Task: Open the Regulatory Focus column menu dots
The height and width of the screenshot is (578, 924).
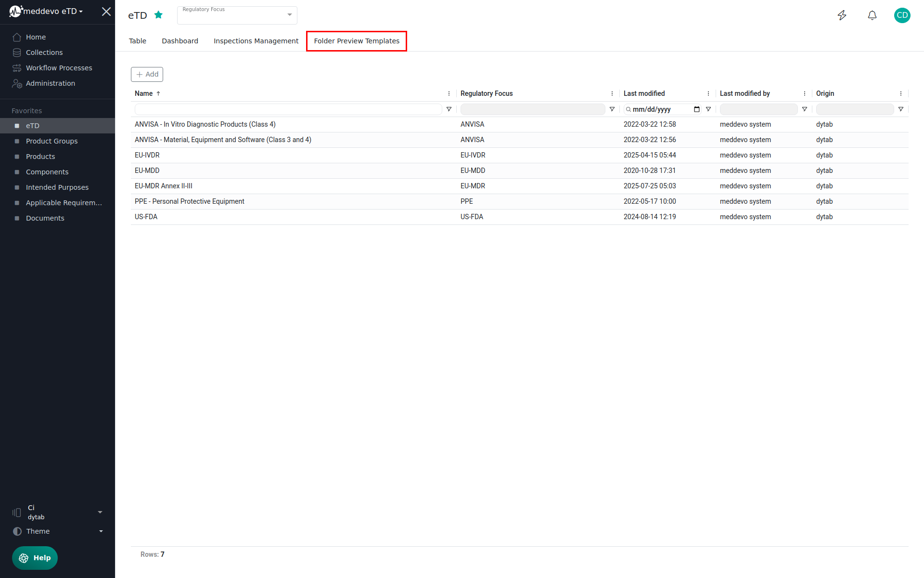Action: point(612,93)
